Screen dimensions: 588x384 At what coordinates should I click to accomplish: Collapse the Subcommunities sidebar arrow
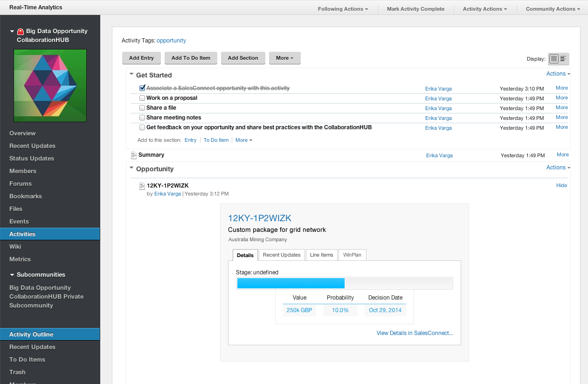[12, 275]
